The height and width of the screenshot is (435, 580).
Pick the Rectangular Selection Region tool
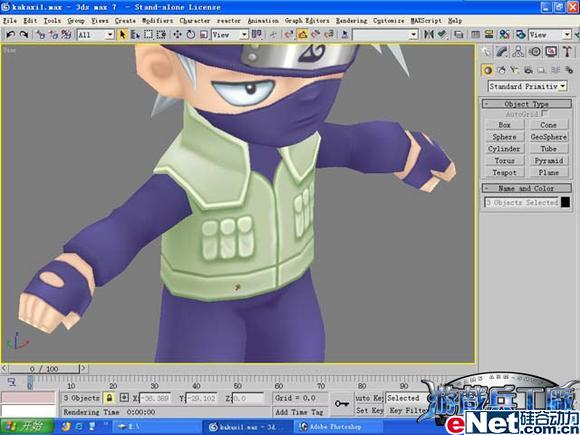(x=148, y=35)
